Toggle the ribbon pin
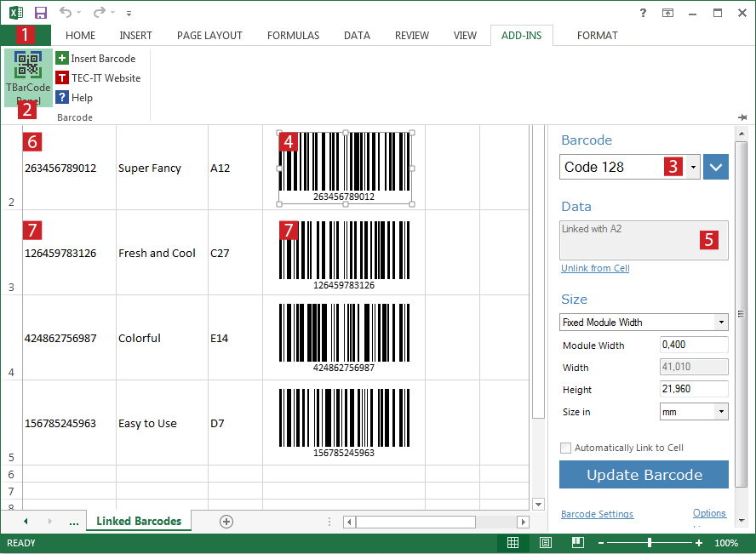This screenshot has width=756, height=554. 742,117
